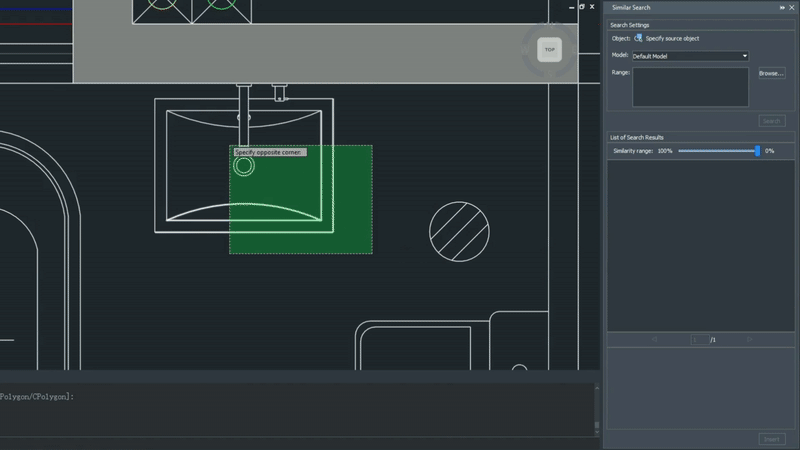Close the Similar Search panel
This screenshot has width=800, height=450.
click(x=792, y=7)
